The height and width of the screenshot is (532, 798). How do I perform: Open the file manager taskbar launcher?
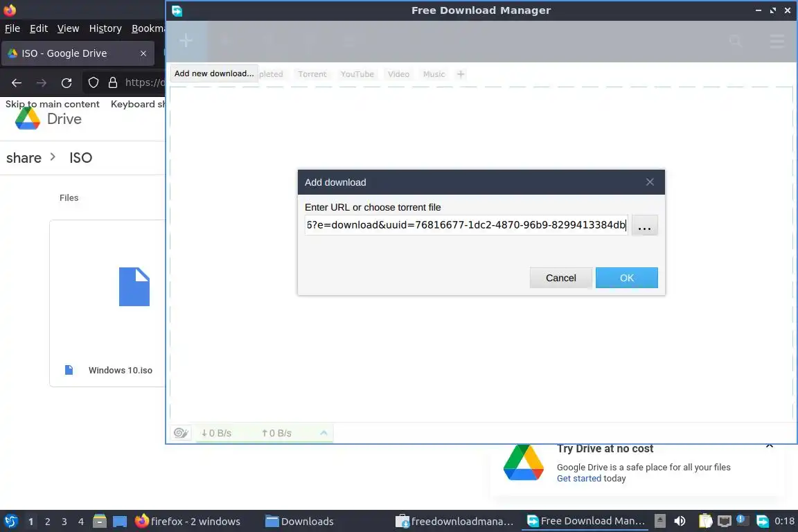coord(100,522)
